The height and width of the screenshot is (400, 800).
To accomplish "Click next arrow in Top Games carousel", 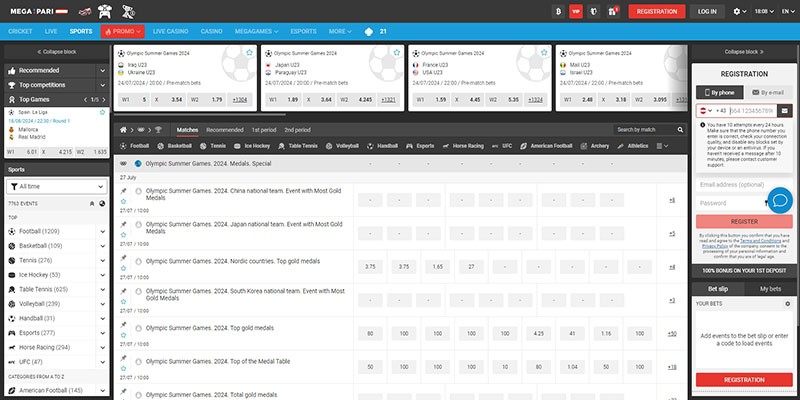I will [104, 99].
